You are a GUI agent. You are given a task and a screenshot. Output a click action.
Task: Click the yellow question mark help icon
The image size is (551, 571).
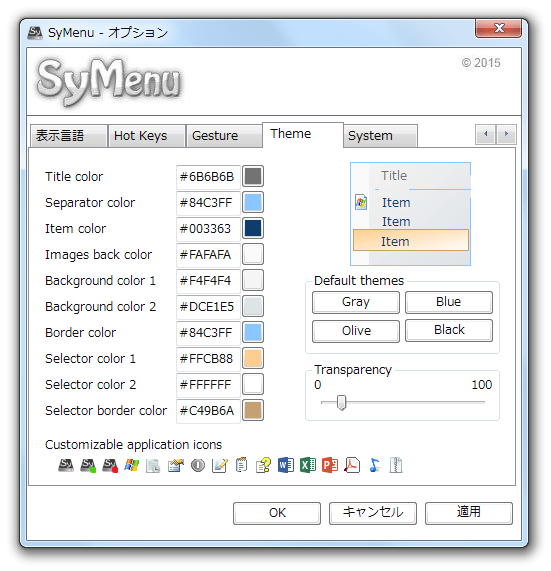(x=263, y=465)
